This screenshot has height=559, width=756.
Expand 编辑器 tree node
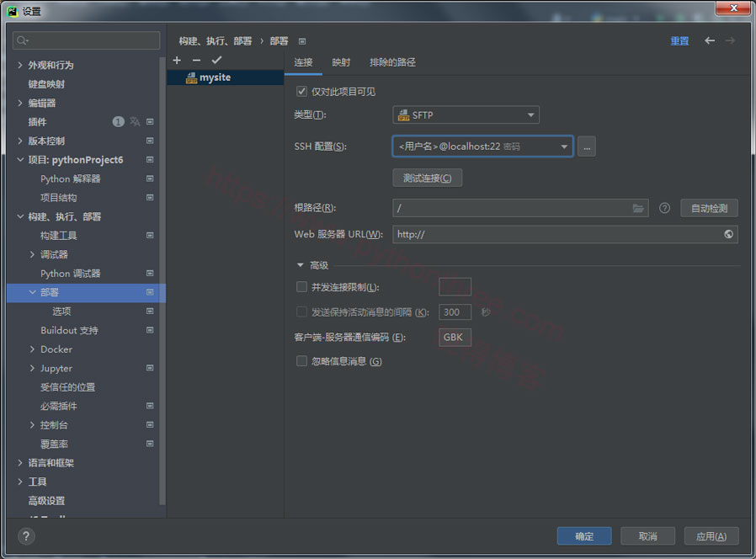(x=19, y=103)
